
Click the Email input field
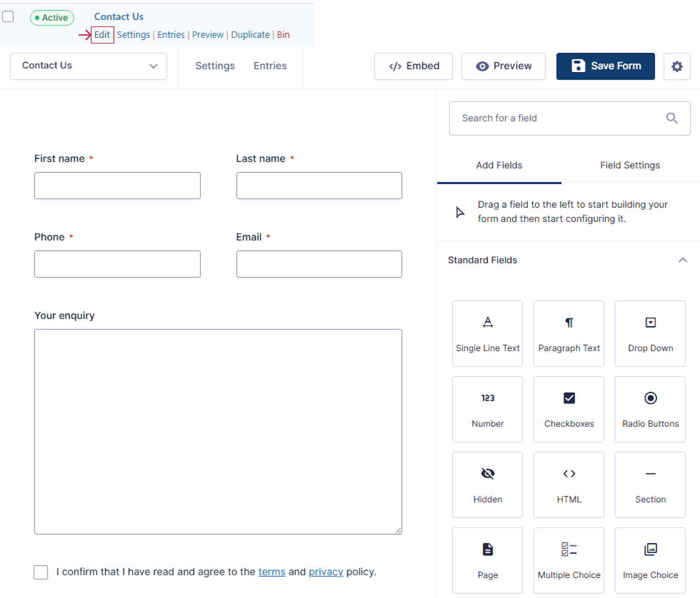click(319, 264)
